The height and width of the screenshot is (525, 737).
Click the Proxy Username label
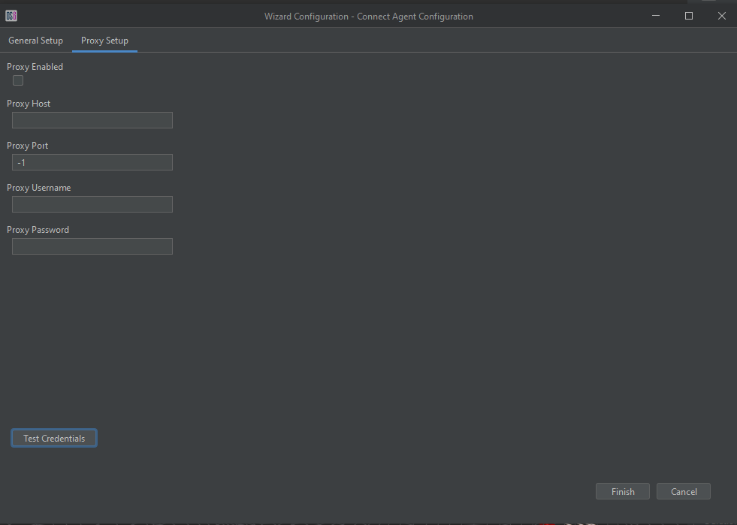pyautogui.click(x=39, y=188)
